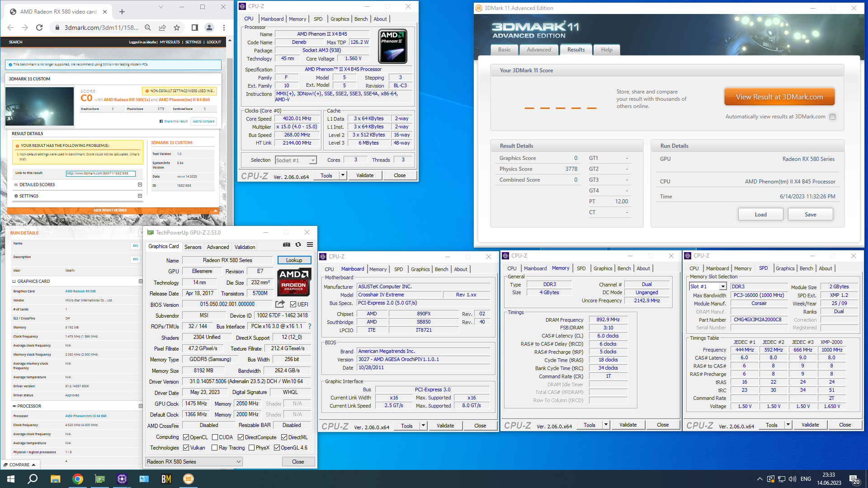Click the Link to this result URL field
The image size is (868, 488).
[x=100, y=173]
